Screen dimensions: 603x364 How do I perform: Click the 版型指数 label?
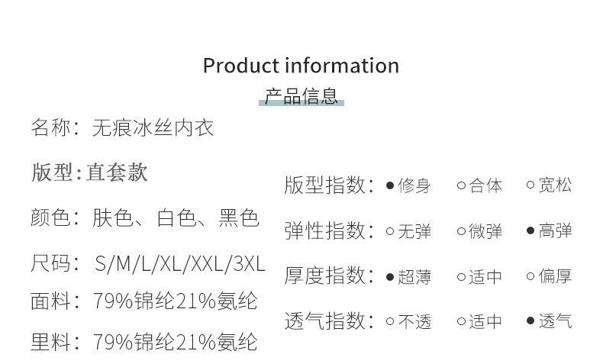coord(328,185)
